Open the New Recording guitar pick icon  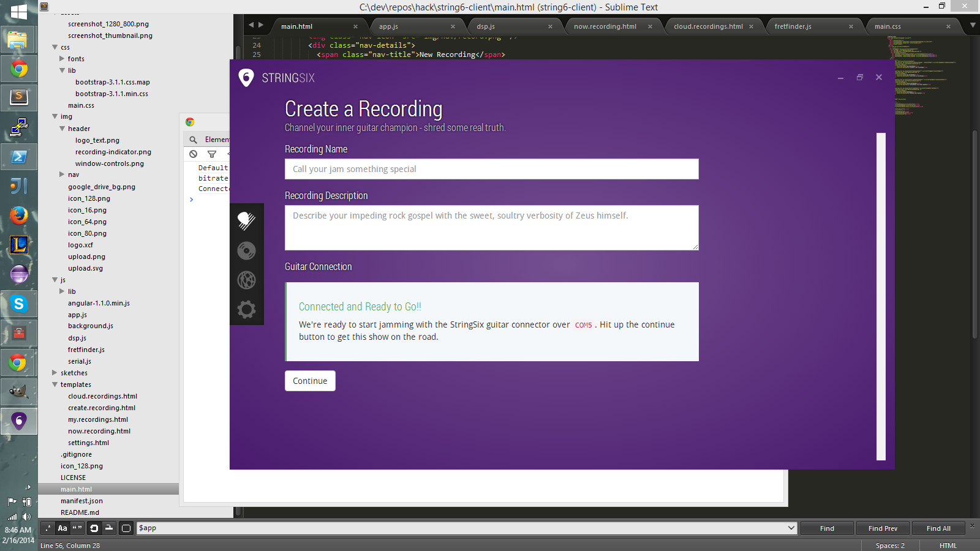[246, 220]
